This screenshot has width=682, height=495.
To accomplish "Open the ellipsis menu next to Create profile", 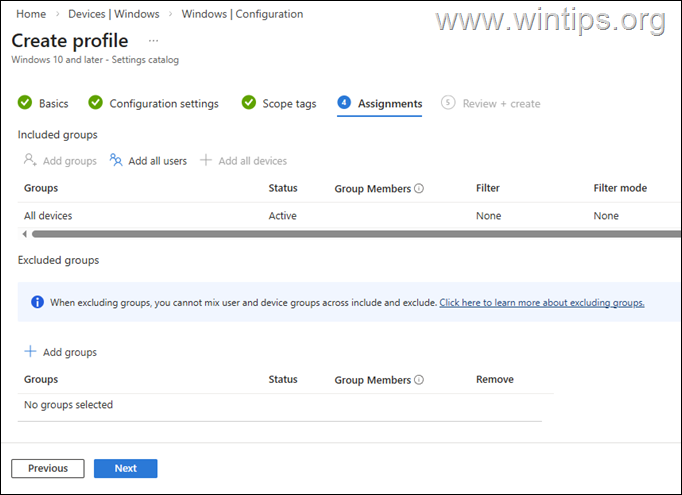I will [154, 41].
